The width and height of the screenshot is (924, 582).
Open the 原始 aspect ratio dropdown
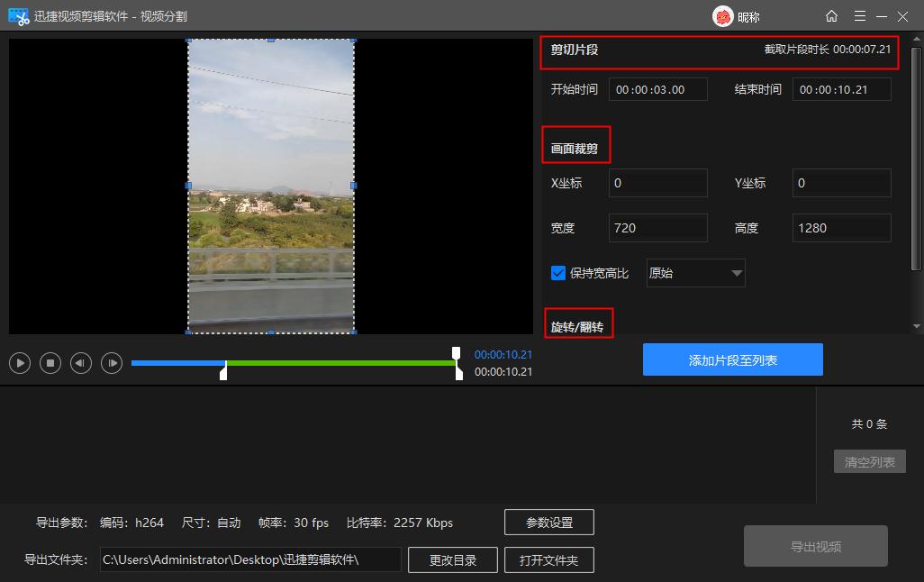pyautogui.click(x=694, y=273)
